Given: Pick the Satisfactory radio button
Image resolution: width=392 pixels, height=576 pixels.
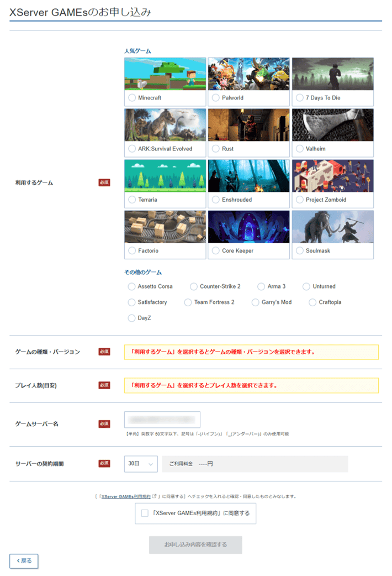Looking at the screenshot, I should point(131,302).
